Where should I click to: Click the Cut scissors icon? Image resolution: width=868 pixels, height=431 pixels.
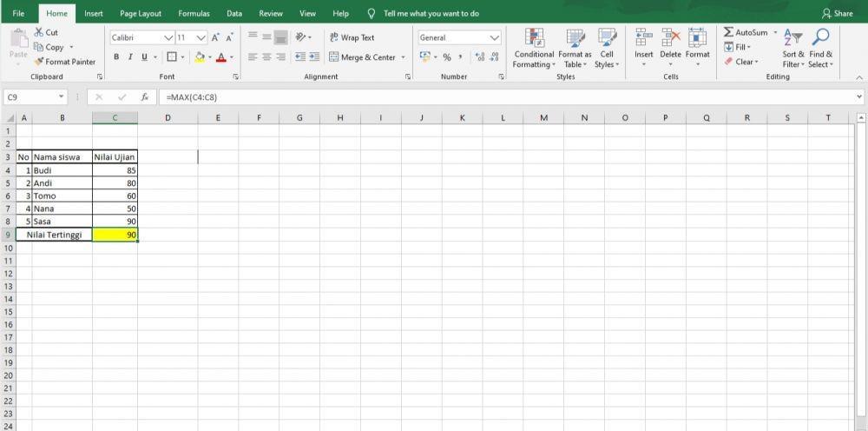(39, 33)
